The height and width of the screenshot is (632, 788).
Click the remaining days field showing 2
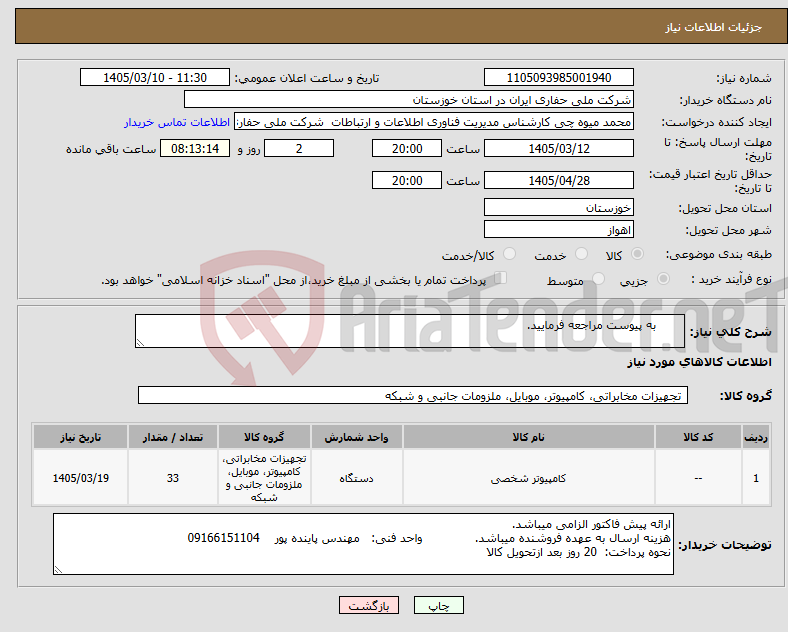click(299, 149)
